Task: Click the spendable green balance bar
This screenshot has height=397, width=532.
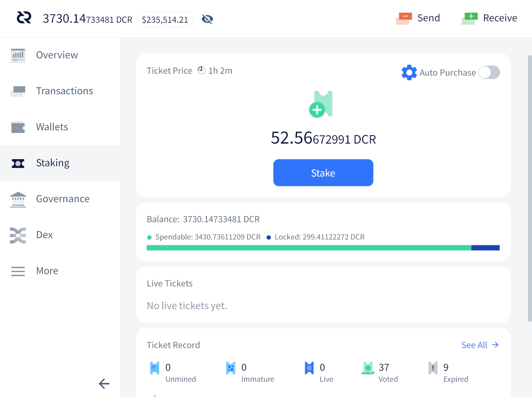Action: click(x=309, y=248)
